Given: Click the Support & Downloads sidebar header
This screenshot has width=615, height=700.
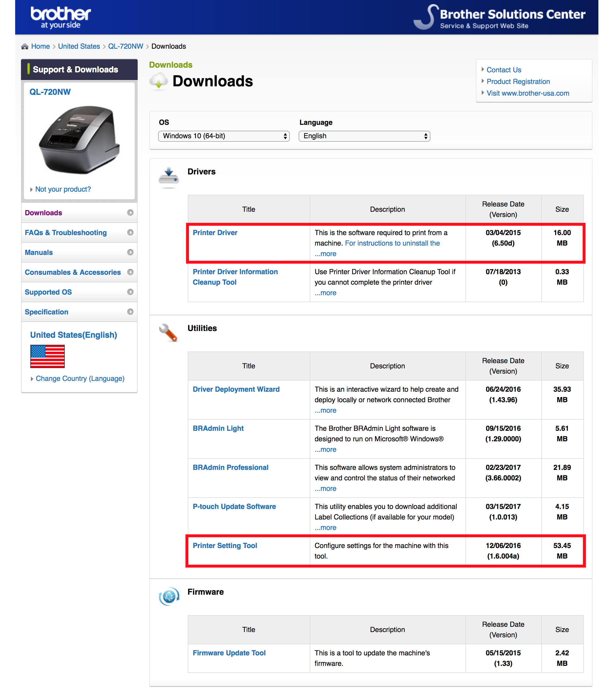Looking at the screenshot, I should pyautogui.click(x=79, y=69).
